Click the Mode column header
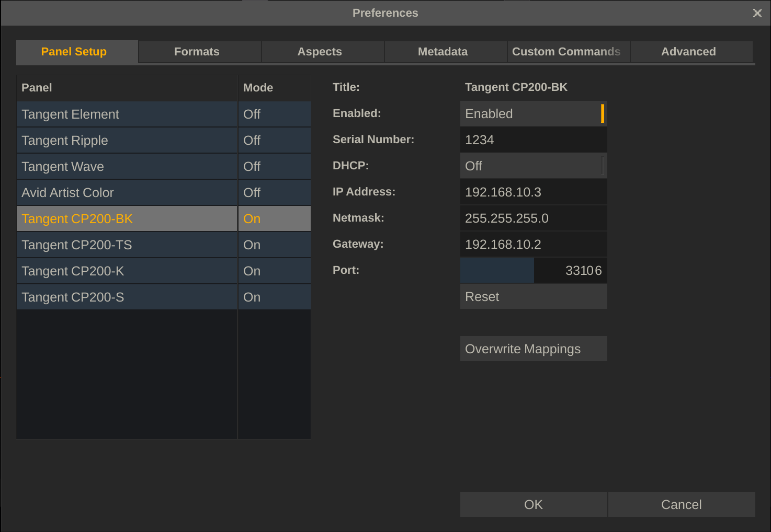 tap(275, 88)
